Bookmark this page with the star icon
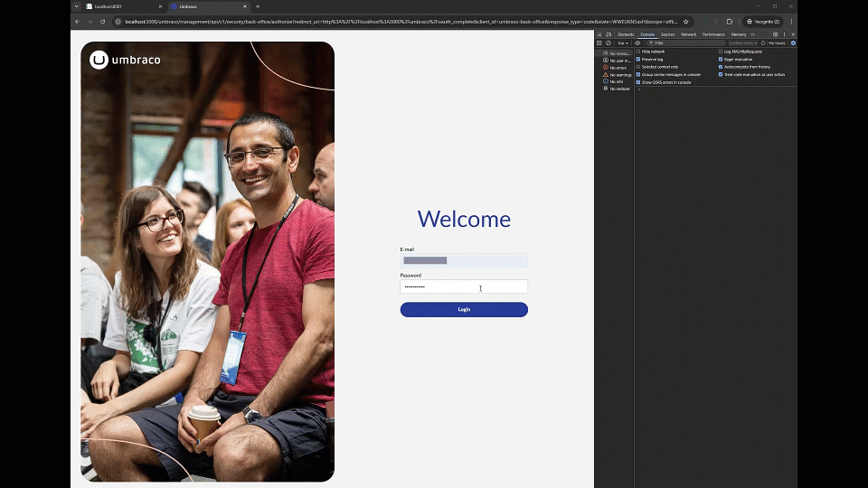This screenshot has height=488, width=868. tap(685, 21)
